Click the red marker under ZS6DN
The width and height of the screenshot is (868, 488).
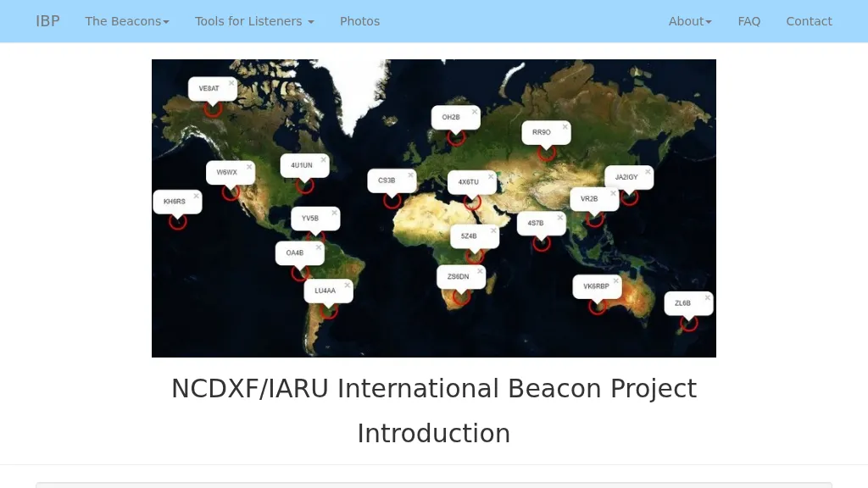[x=461, y=297]
